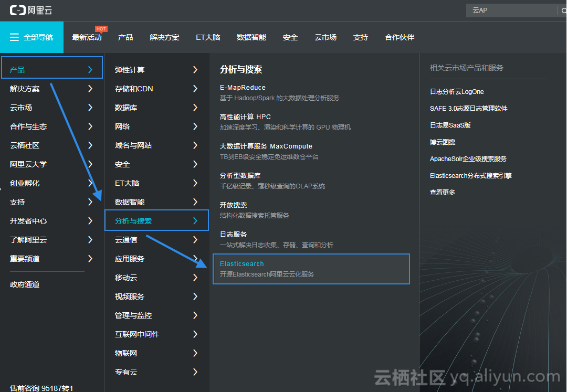Expand the 网络 chevron
567x392 pixels.
point(195,126)
